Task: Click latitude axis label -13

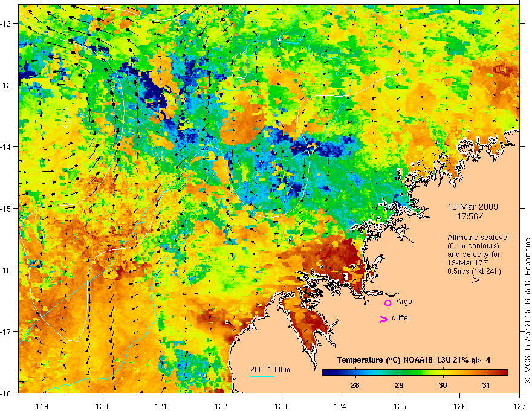Action: (x=6, y=85)
